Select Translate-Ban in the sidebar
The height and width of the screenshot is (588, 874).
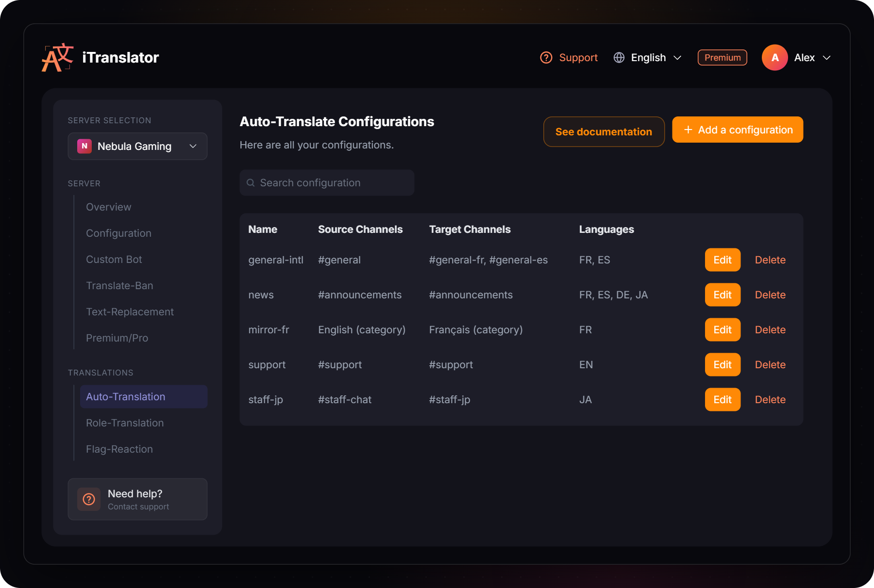[x=119, y=286]
